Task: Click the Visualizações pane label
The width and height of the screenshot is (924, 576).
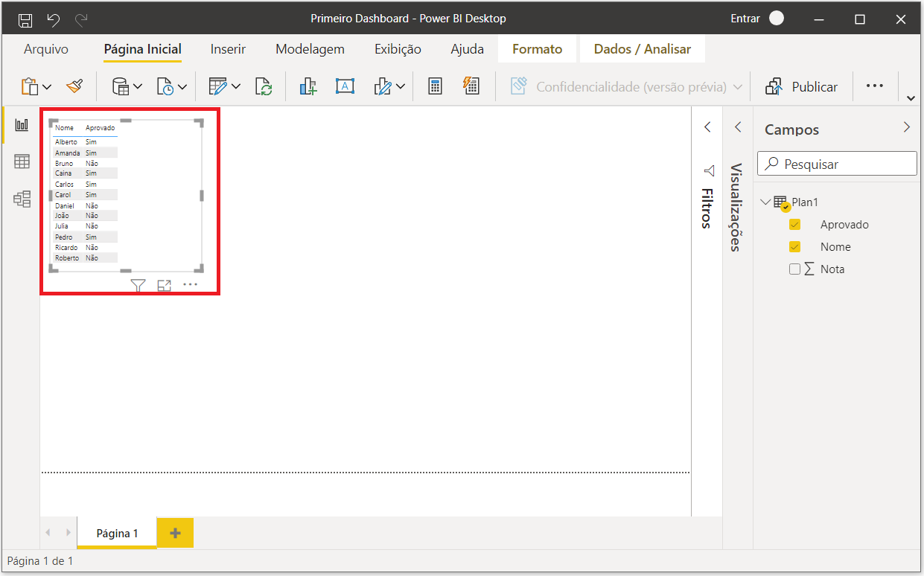Action: [736, 208]
